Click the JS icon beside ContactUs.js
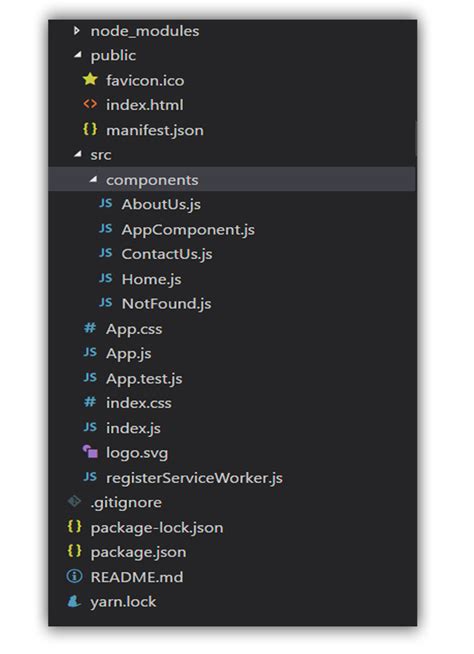Viewport: 474px width, 654px height. click(106, 253)
